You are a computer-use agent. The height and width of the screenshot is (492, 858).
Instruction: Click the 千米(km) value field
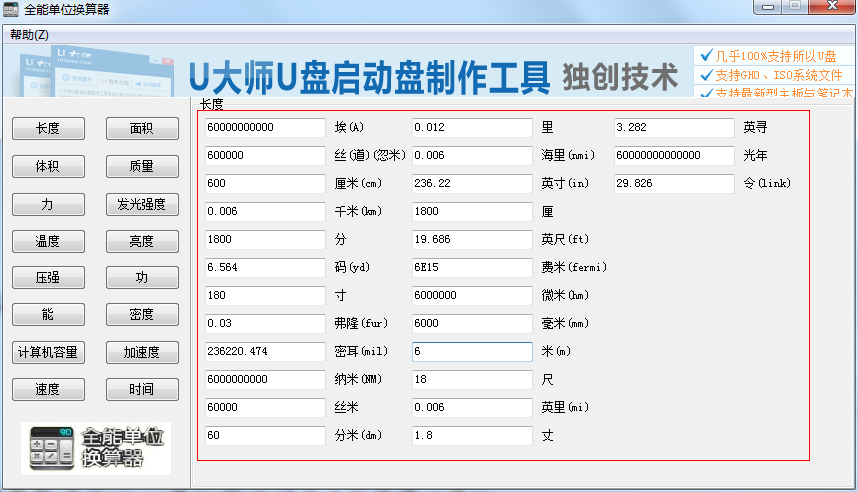[x=265, y=211]
